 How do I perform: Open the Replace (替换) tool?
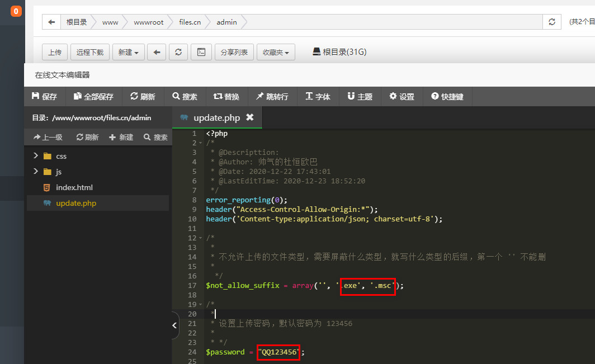point(226,96)
